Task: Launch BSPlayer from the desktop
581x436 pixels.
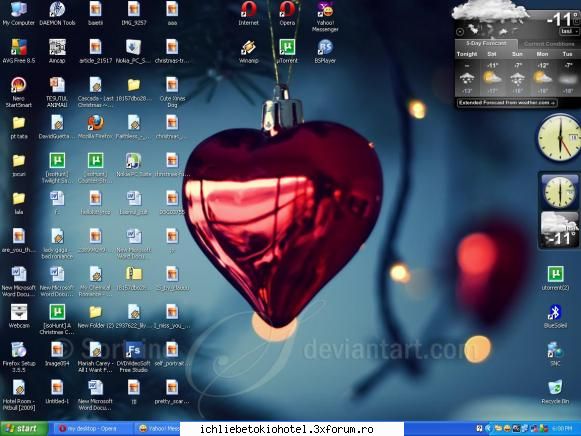Action: pyautogui.click(x=325, y=51)
